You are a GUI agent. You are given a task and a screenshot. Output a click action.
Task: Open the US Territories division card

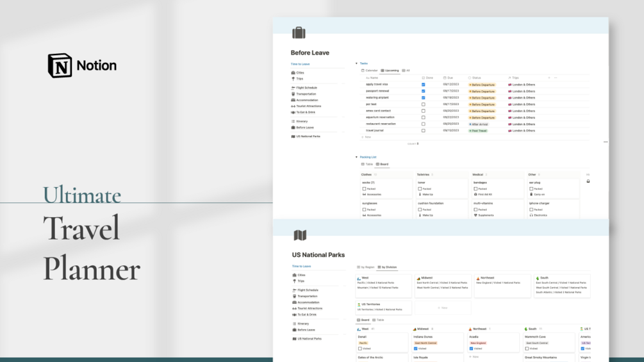pyautogui.click(x=383, y=308)
